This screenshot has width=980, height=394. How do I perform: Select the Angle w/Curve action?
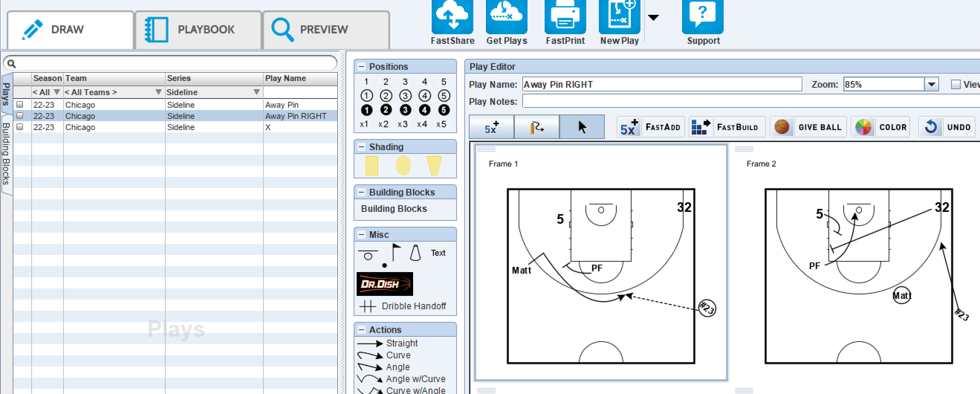point(401,379)
